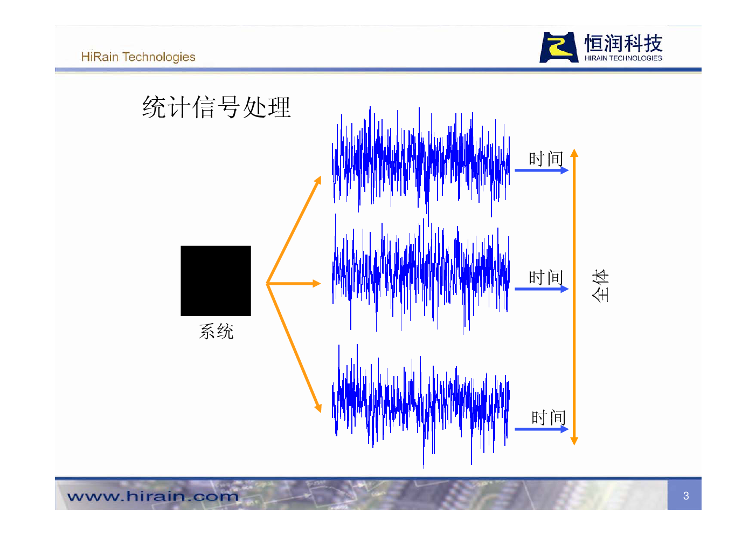Click the 恒润科技 company name text
The width and height of the screenshot is (756, 535).
(x=623, y=43)
